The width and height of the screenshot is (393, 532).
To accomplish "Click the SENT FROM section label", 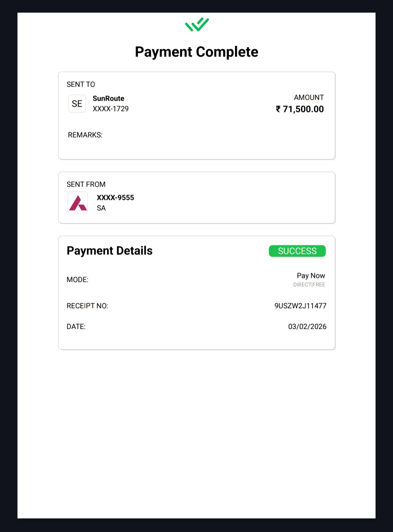I will 86,184.
